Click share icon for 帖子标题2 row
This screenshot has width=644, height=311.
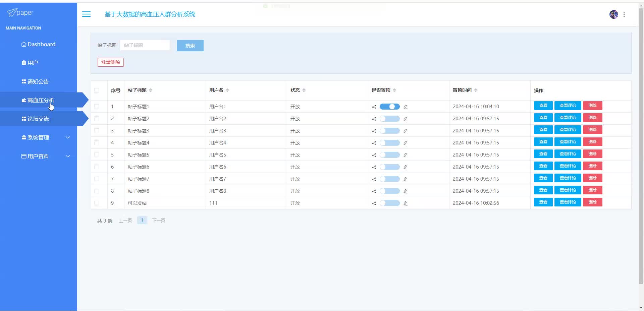click(x=374, y=119)
